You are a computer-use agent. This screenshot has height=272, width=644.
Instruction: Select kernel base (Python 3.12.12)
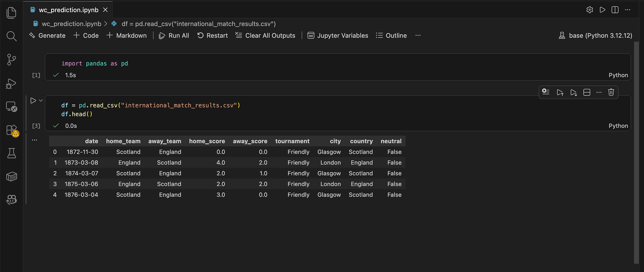click(x=595, y=35)
